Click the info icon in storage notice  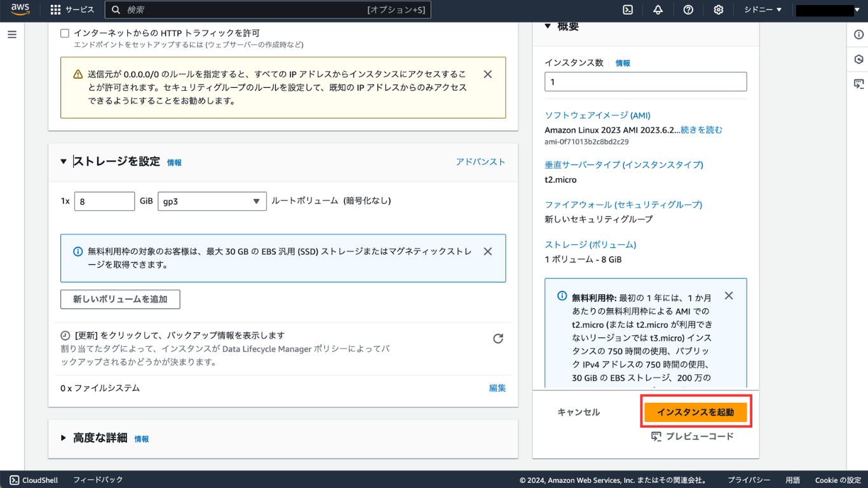[x=78, y=252]
